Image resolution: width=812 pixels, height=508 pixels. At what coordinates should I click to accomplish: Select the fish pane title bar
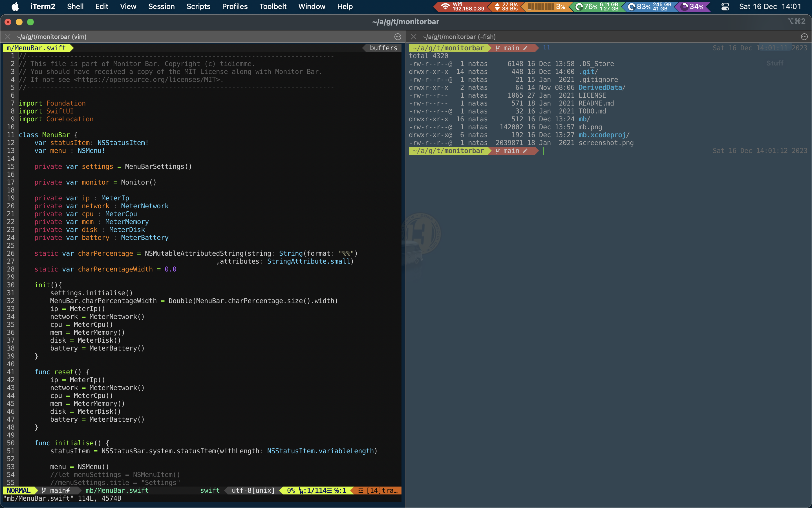point(609,37)
